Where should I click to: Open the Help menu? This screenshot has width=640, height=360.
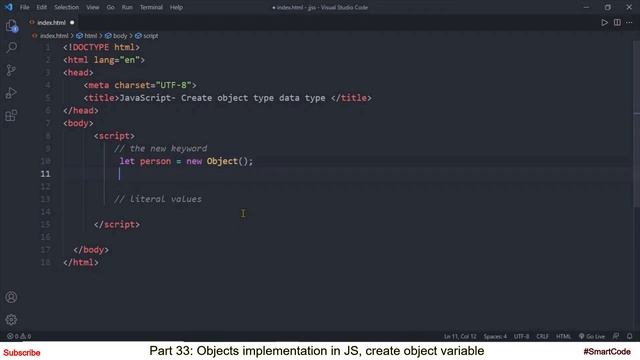click(176, 7)
